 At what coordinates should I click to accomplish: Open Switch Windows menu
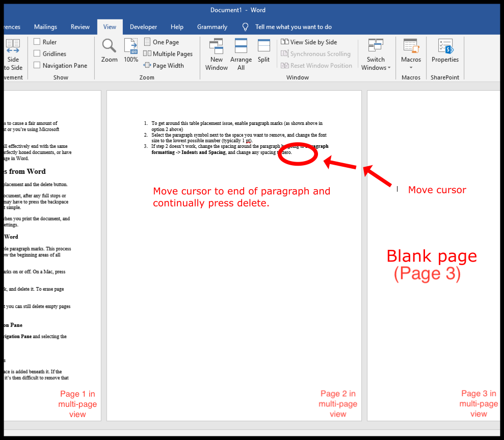(x=376, y=55)
